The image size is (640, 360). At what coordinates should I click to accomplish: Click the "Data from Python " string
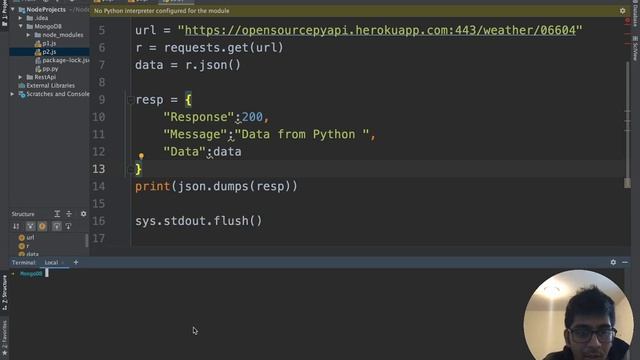click(x=302, y=135)
